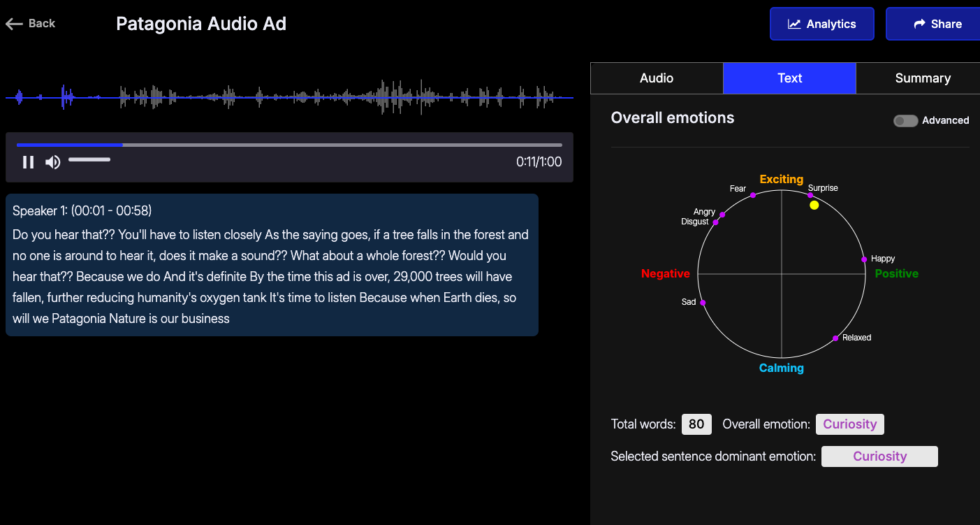Click the Share button
The width and height of the screenshot is (980, 525).
[x=933, y=24]
